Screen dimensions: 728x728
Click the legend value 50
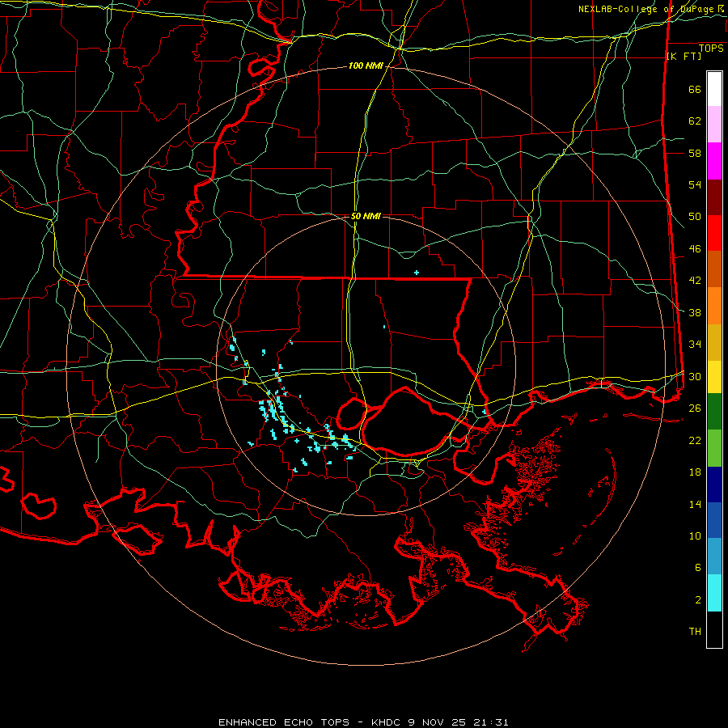click(x=695, y=217)
